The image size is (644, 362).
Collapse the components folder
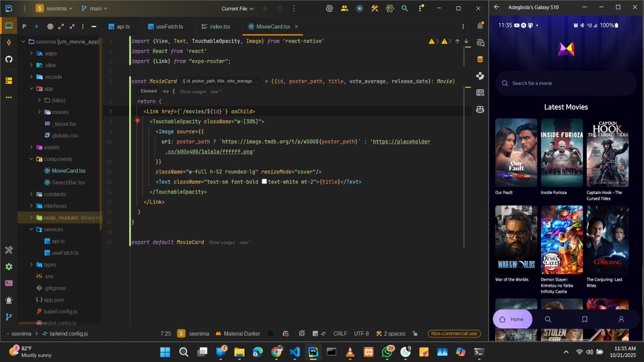coord(32,159)
